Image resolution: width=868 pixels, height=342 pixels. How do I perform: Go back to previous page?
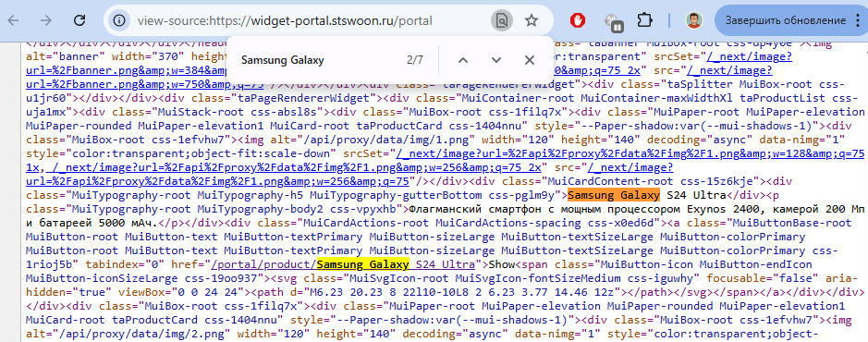click(13, 21)
